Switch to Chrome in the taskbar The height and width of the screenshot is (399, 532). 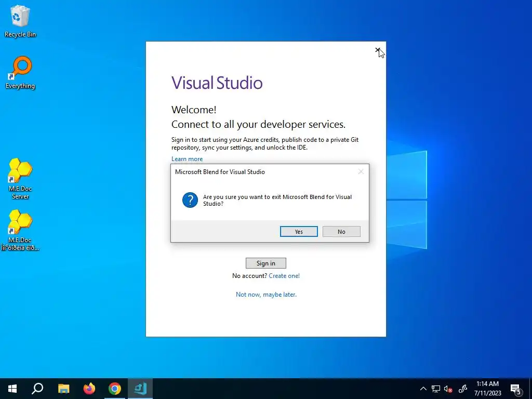tap(115, 389)
